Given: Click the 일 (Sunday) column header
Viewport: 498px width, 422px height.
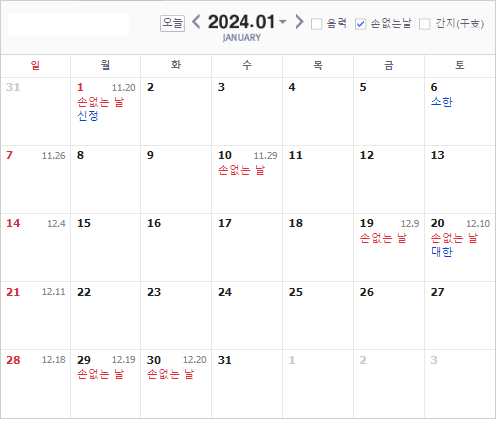Looking at the screenshot, I should (35, 65).
